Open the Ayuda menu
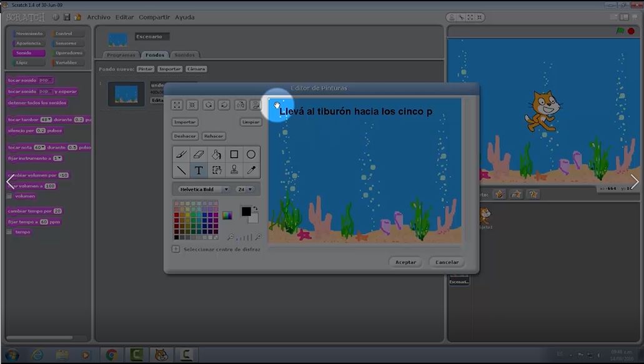The height and width of the screenshot is (364, 644). [x=185, y=17]
